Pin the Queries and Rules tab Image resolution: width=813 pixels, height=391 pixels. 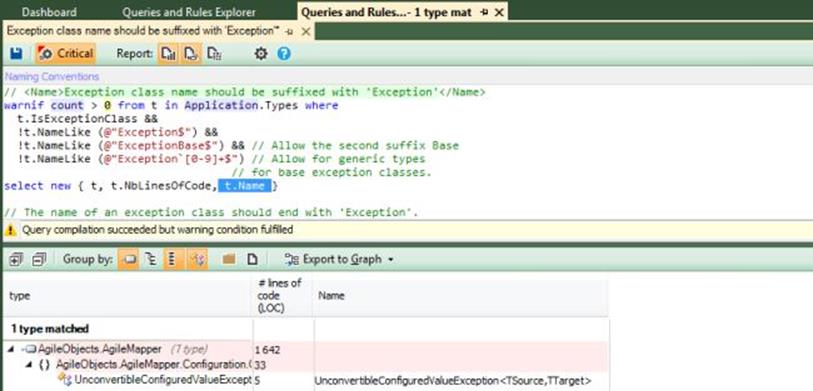[x=484, y=12]
